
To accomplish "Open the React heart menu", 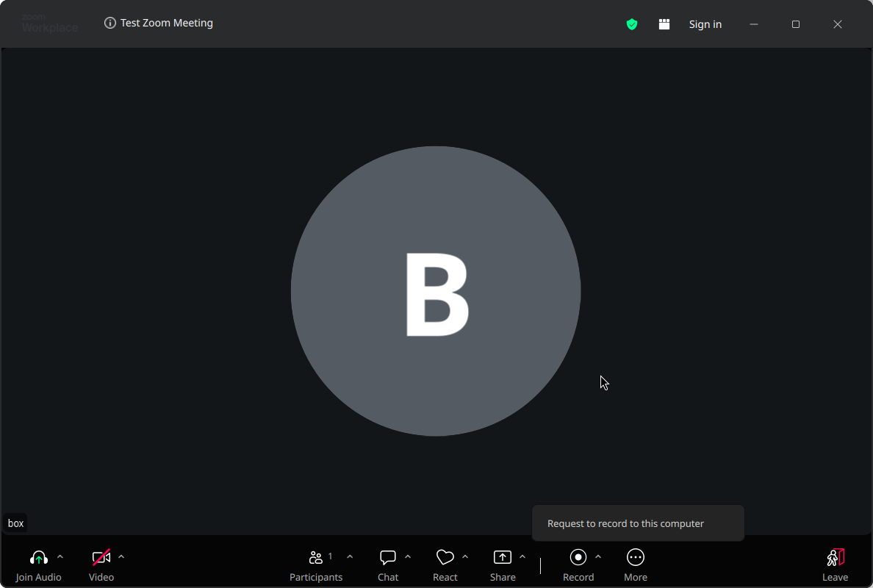I will pyautogui.click(x=445, y=565).
